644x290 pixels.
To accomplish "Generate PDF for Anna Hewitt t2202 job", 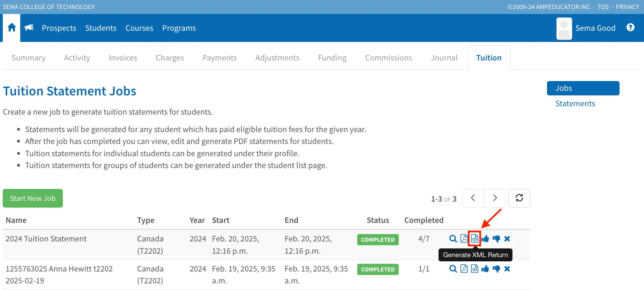I will click(x=464, y=269).
